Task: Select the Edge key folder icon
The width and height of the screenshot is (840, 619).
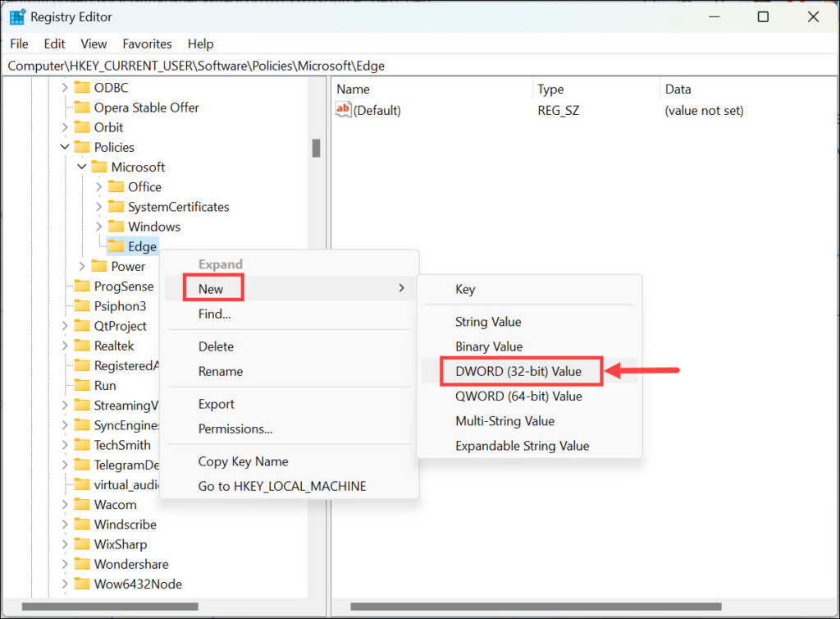Action: coord(116,246)
